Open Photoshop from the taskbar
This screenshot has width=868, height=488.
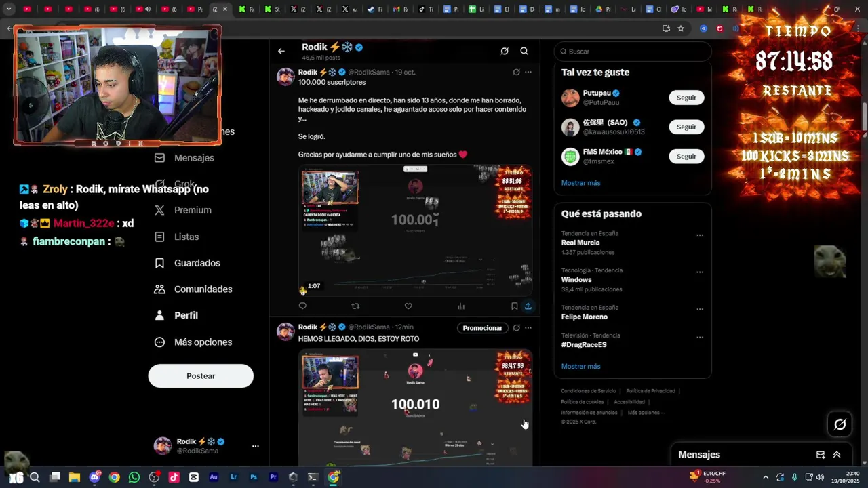pos(254,477)
